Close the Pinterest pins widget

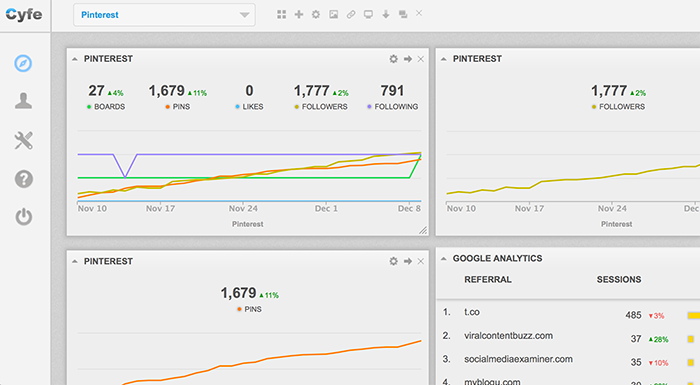tap(421, 261)
